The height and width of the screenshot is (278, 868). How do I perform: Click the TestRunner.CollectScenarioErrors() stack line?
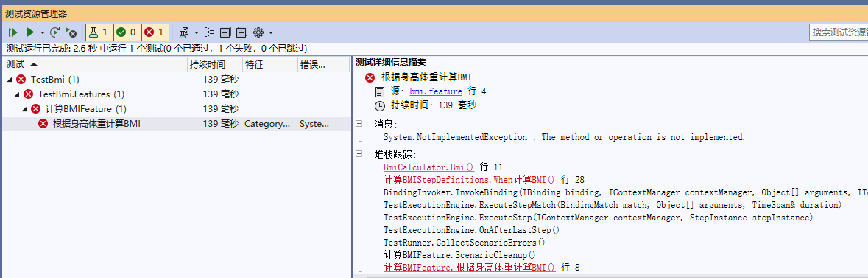pyautogui.click(x=464, y=243)
